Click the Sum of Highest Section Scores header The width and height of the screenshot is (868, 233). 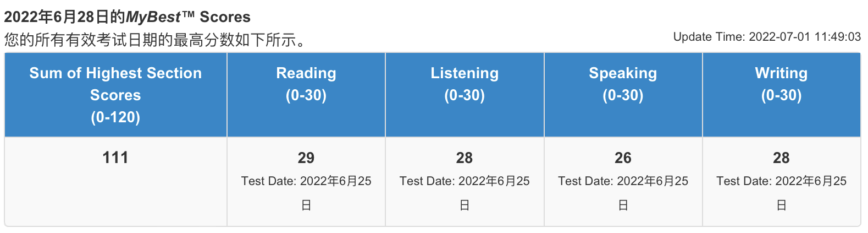115,95
